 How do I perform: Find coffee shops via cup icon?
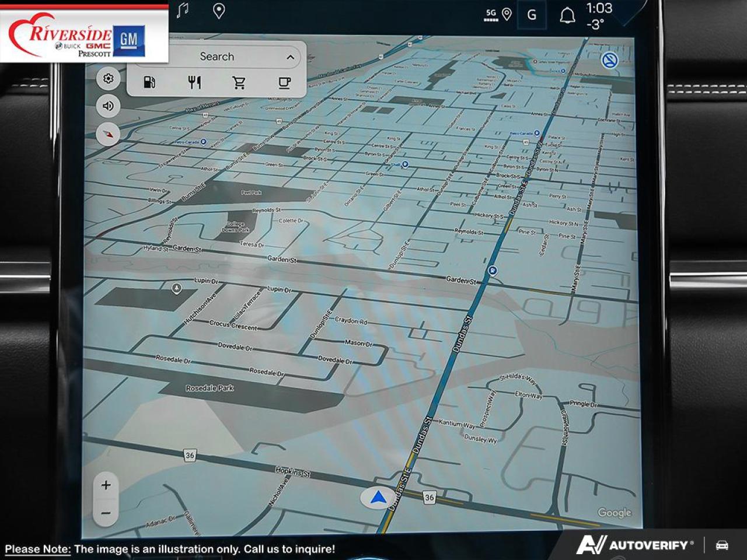(x=284, y=82)
